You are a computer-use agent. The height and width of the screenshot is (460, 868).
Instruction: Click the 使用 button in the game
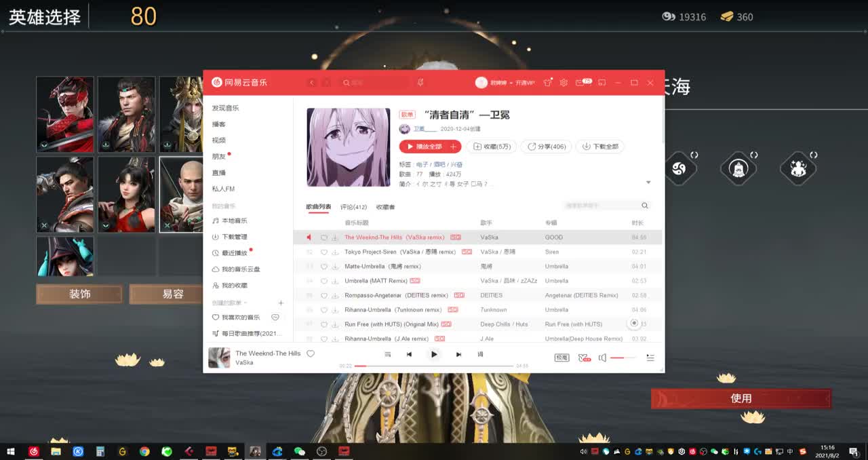tap(742, 398)
